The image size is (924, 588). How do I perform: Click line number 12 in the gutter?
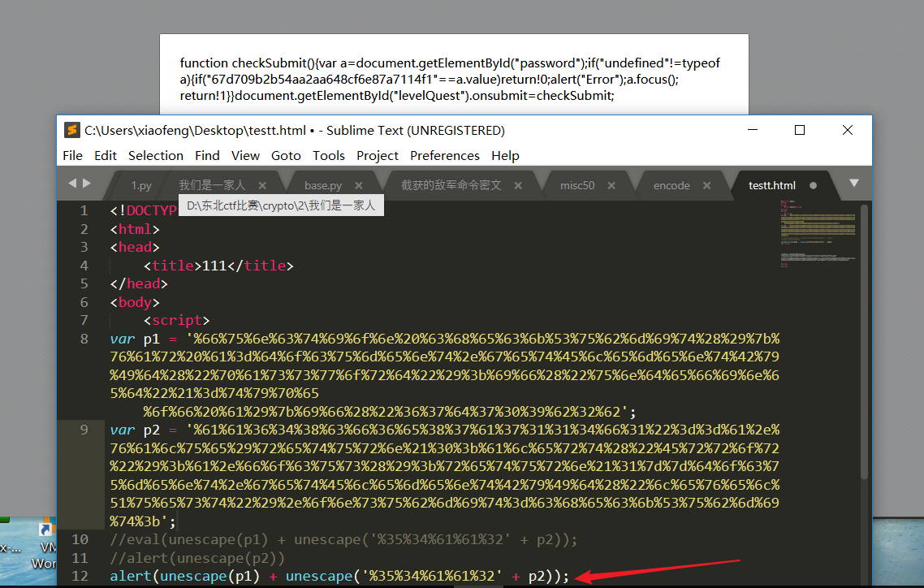point(80,576)
